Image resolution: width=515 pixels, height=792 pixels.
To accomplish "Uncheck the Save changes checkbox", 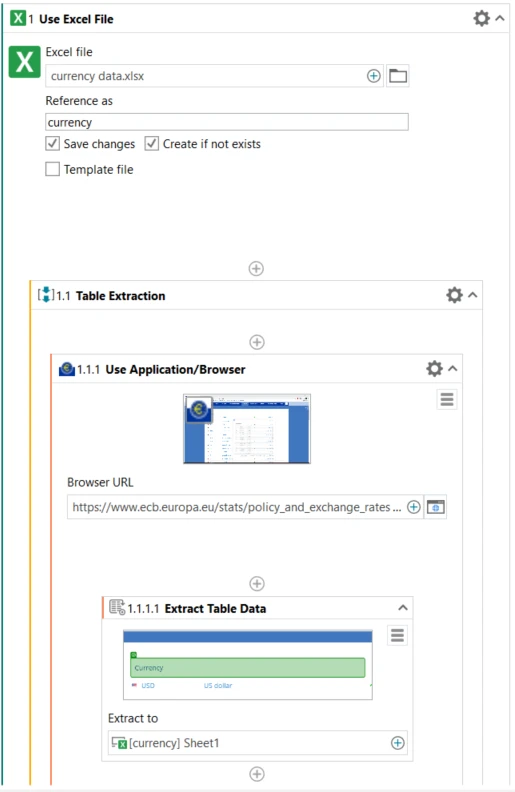I will (53, 143).
